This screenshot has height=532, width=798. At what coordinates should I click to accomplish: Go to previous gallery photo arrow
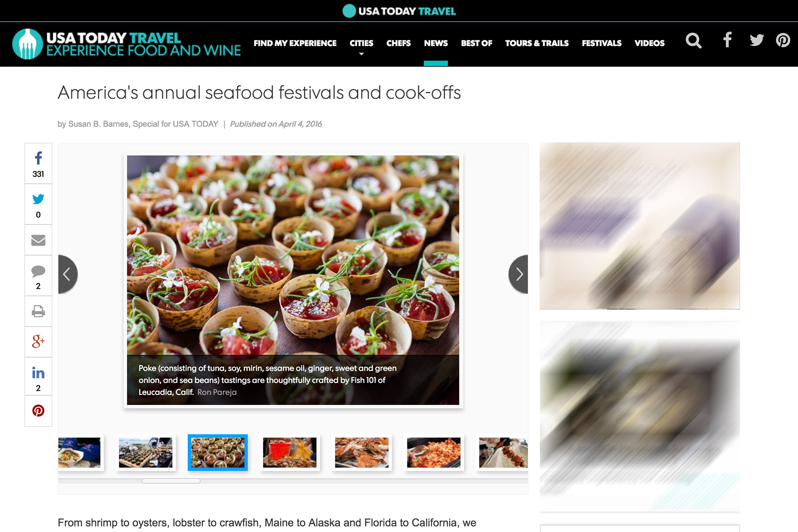click(x=68, y=274)
